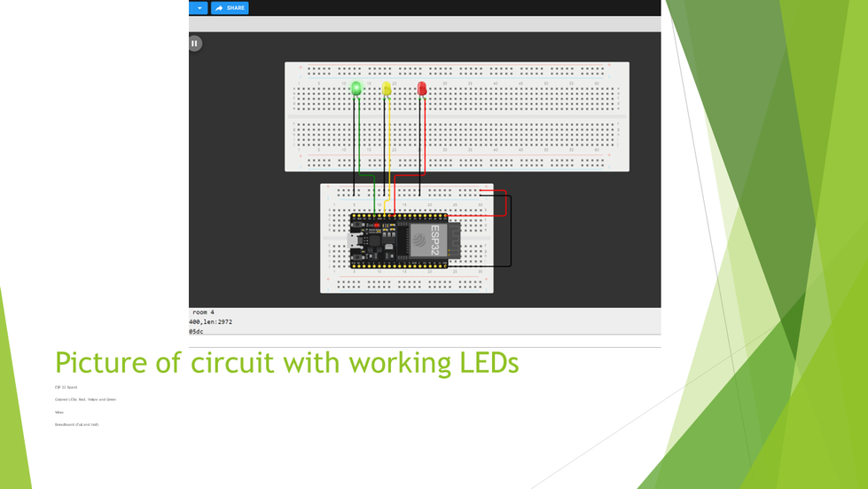Click the red LED on the breadboard
This screenshot has width=868, height=489.
pyautogui.click(x=422, y=89)
